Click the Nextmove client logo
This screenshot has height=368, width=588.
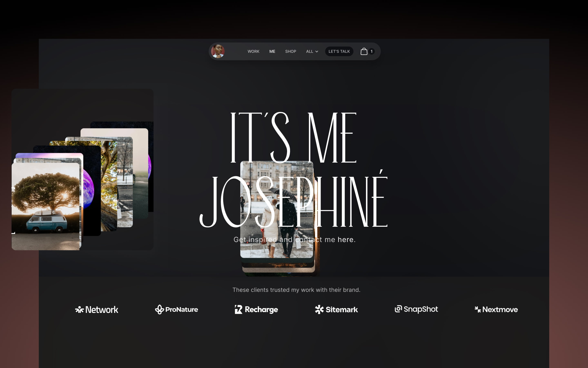click(x=496, y=310)
